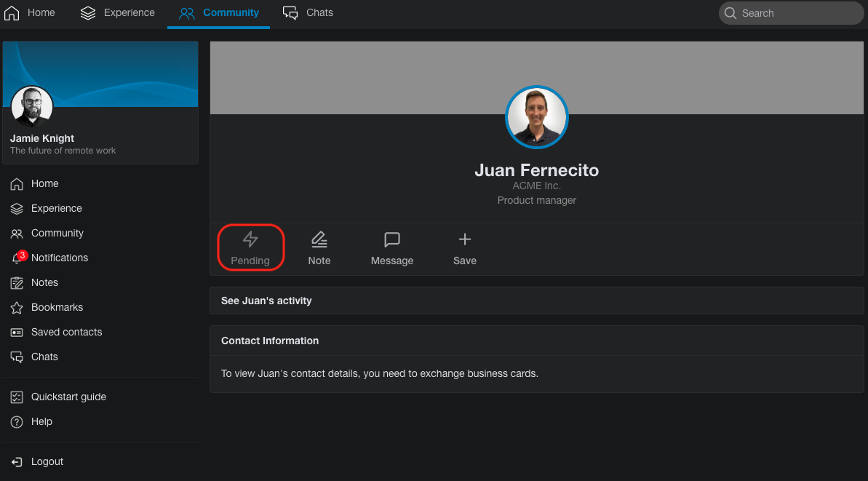Screen dimensions: 868x481
Task: Click the sidebar Home house icon
Action: click(17, 184)
